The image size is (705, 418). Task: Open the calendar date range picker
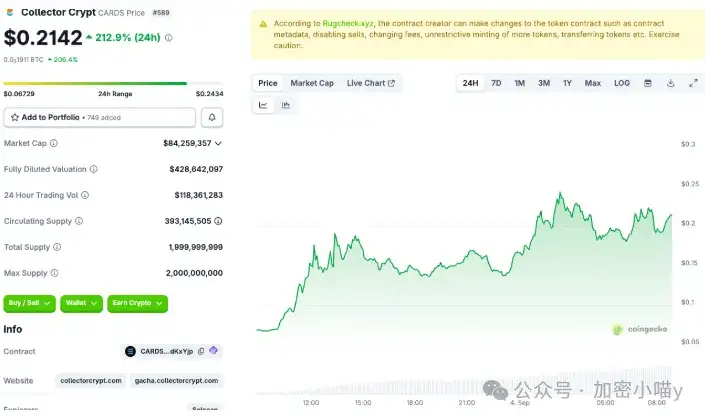click(647, 83)
